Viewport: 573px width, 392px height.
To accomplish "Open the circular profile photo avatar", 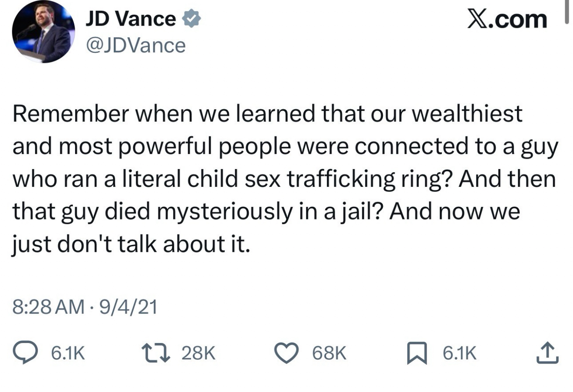I will (x=43, y=32).
